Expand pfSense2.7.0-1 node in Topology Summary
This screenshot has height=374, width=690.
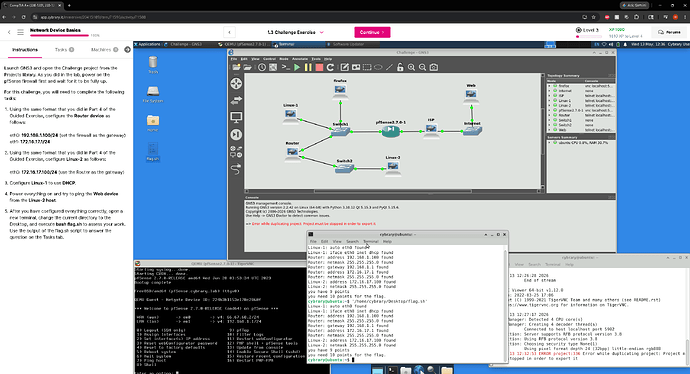(x=550, y=110)
